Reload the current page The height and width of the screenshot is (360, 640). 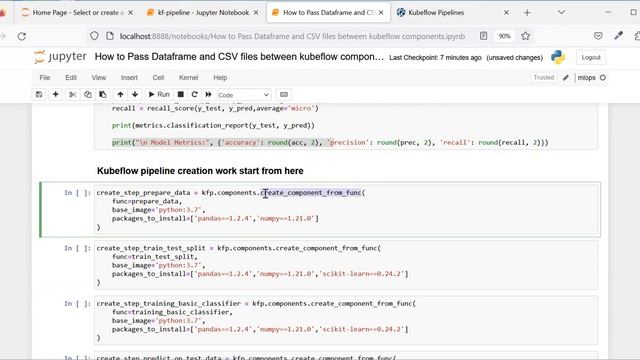coord(22,36)
